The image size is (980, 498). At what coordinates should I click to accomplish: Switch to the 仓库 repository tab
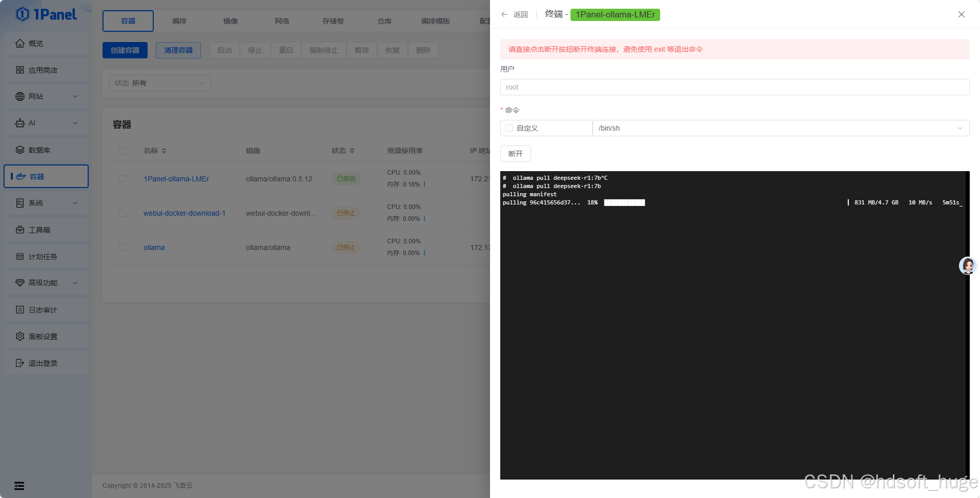click(384, 21)
